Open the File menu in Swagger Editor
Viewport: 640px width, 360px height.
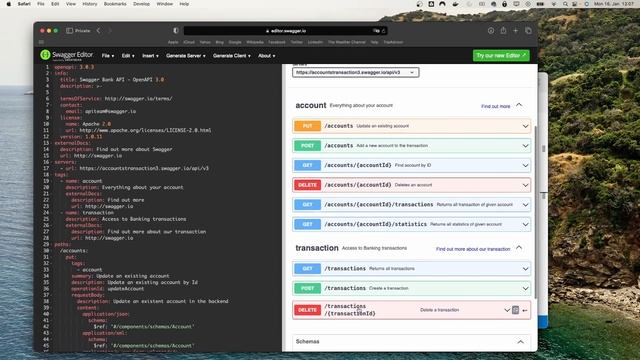coord(108,56)
